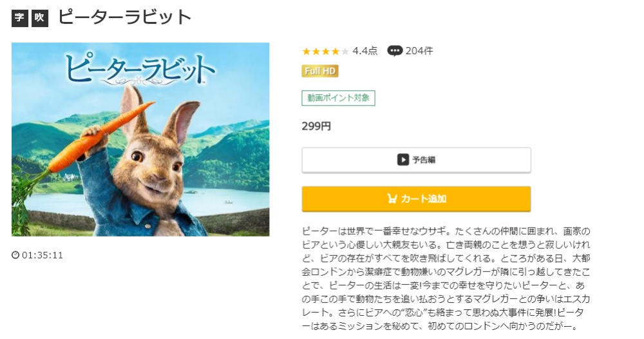Click the play icon beside 予告編
This screenshot has height=339, width=644.
coord(403,160)
